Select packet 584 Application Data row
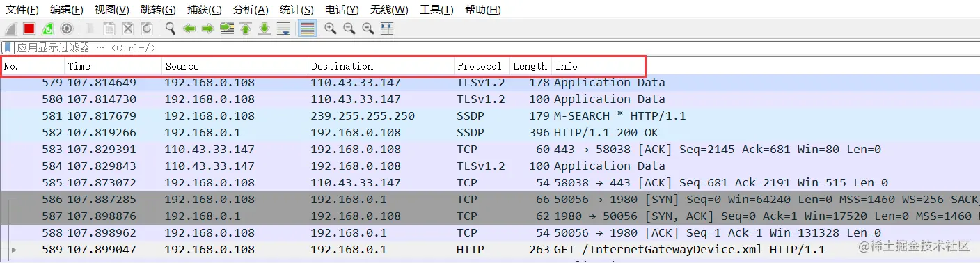Screen dimensions: 980x263 (490, 166)
